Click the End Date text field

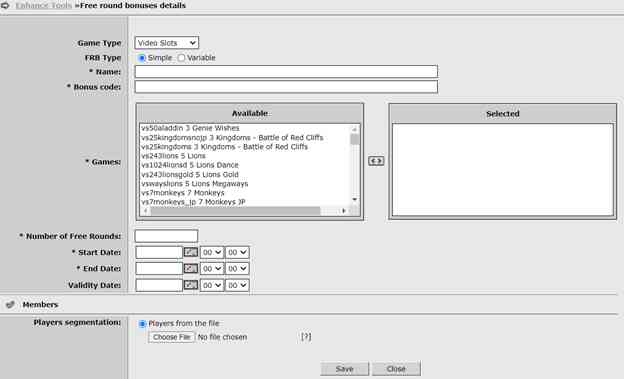pos(159,269)
